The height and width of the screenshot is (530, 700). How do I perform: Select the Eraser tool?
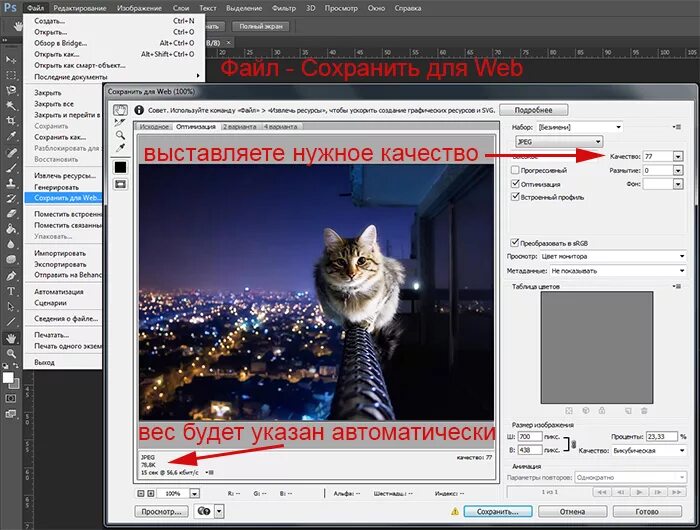11,214
